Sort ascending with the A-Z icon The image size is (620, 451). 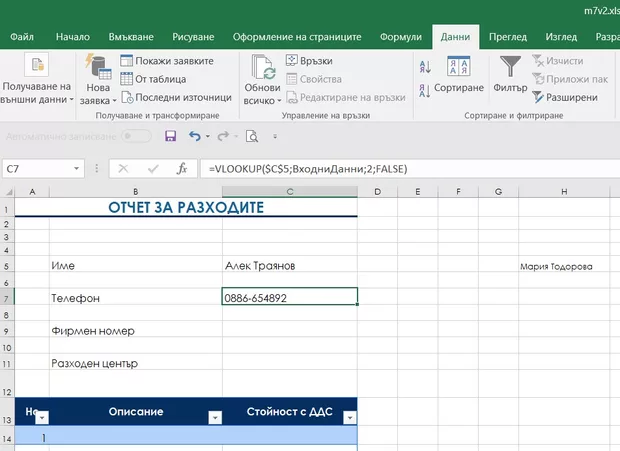[425, 65]
